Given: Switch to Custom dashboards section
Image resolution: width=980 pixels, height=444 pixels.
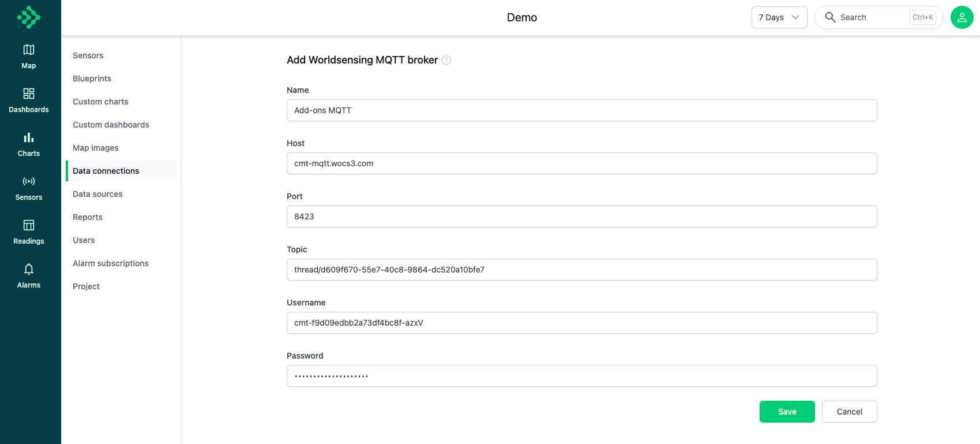Looking at the screenshot, I should tap(111, 125).
